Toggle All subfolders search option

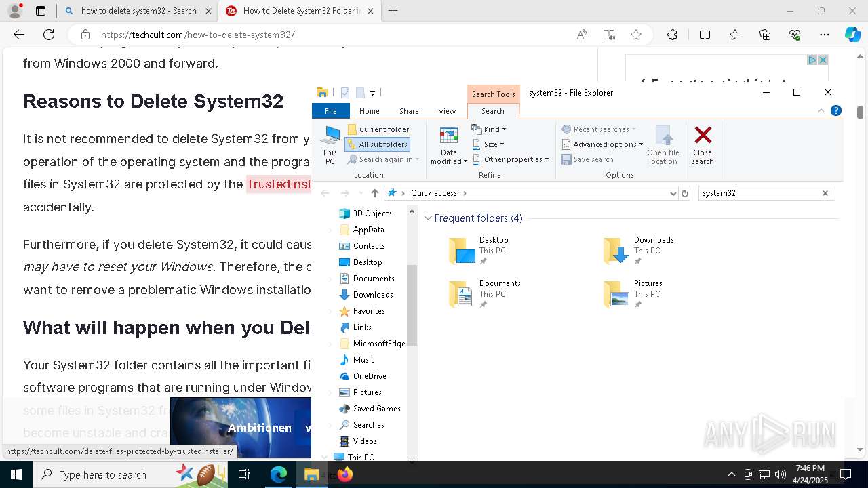(x=378, y=144)
